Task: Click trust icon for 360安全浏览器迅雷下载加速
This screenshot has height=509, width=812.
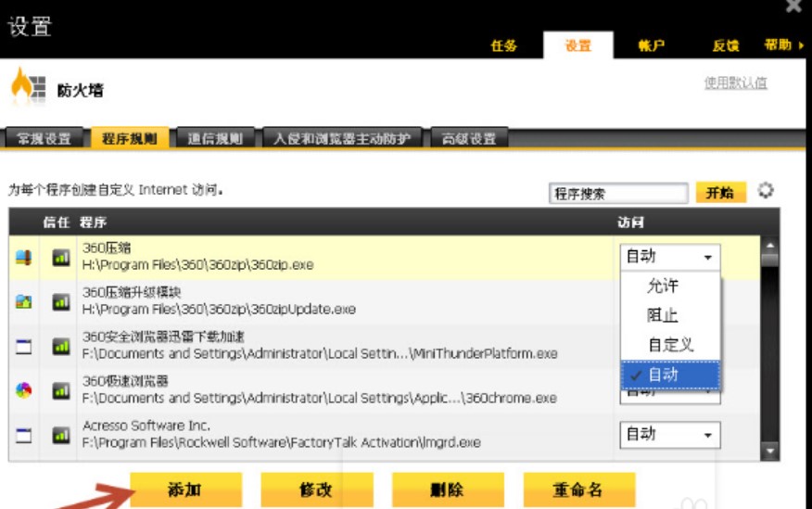Action: (x=61, y=347)
